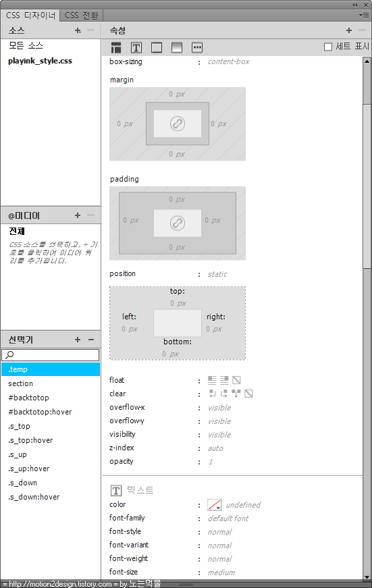Screen dimensions: 372x588
Task: Select the .s_top selector
Action: [x=51, y=426]
